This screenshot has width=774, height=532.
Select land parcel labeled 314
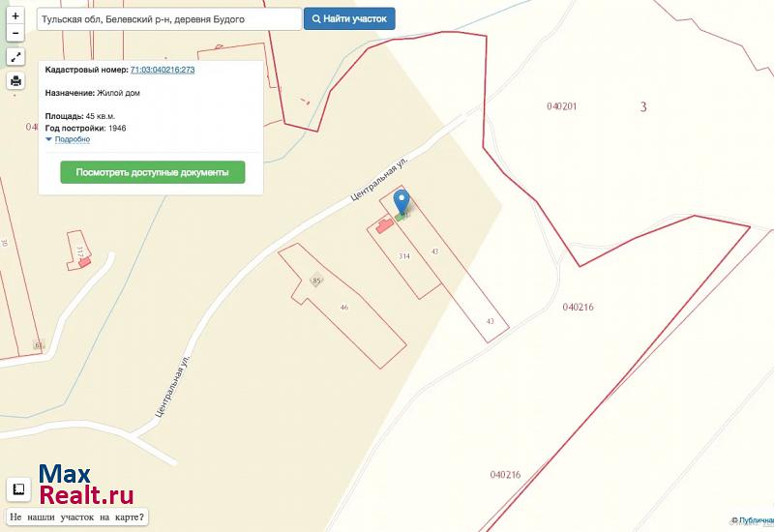point(404,256)
